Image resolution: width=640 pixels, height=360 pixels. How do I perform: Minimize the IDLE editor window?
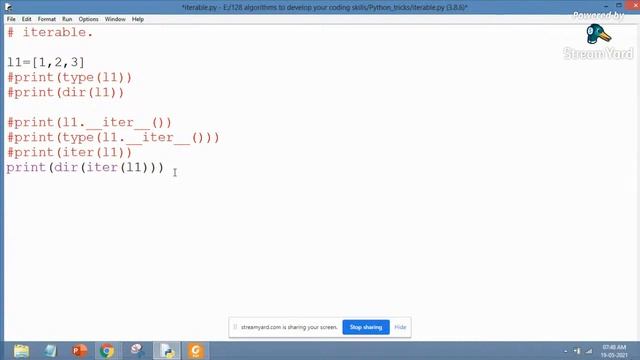(606, 6)
